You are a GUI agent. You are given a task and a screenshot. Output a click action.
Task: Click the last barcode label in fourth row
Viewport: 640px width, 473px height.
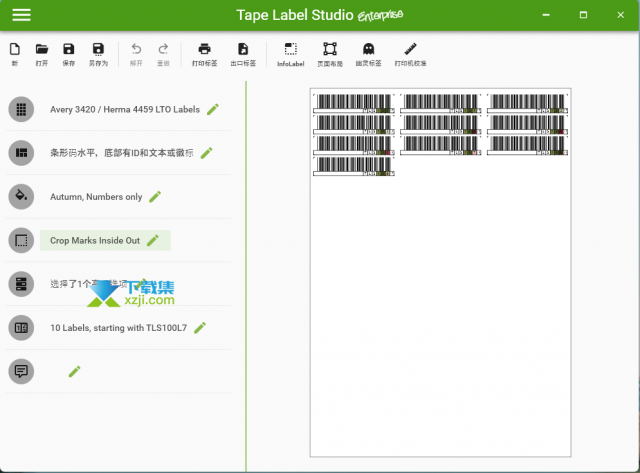point(353,167)
